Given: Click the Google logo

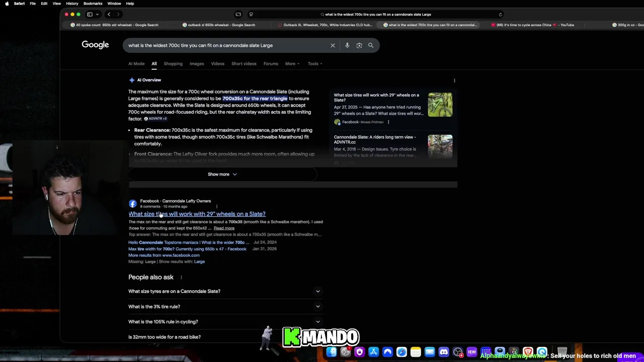Looking at the screenshot, I should coord(95,45).
